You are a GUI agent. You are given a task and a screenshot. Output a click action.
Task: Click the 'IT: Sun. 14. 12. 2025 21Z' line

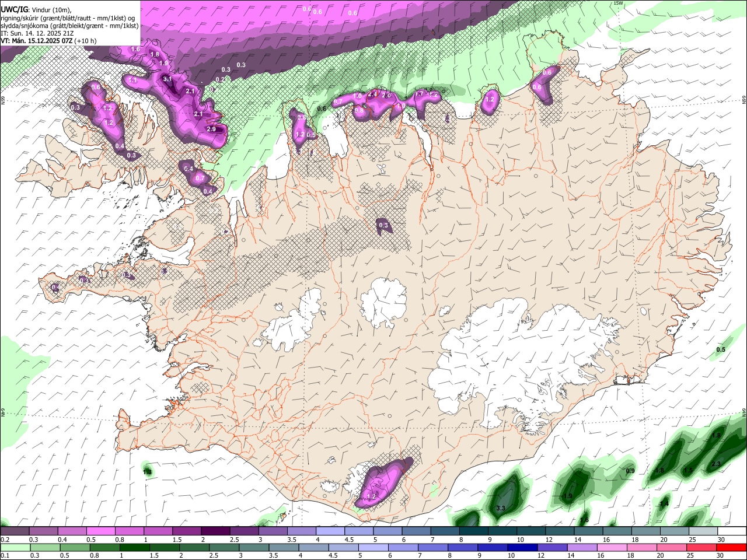pyautogui.click(x=37, y=33)
